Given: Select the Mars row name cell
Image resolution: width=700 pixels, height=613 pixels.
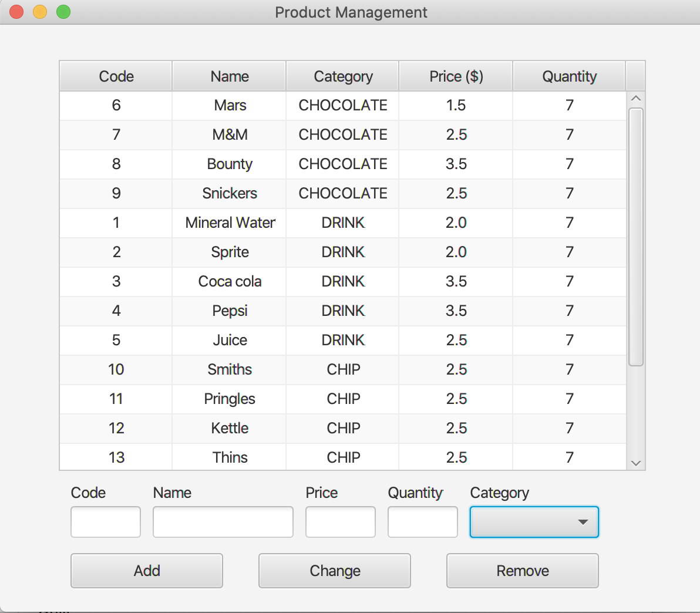Looking at the screenshot, I should [x=230, y=105].
